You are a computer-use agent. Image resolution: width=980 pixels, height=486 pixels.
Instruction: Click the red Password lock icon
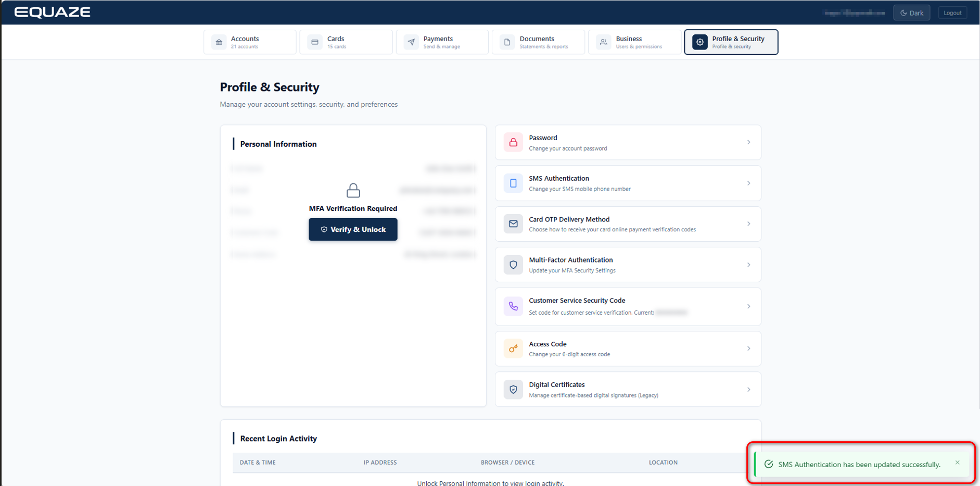(513, 142)
